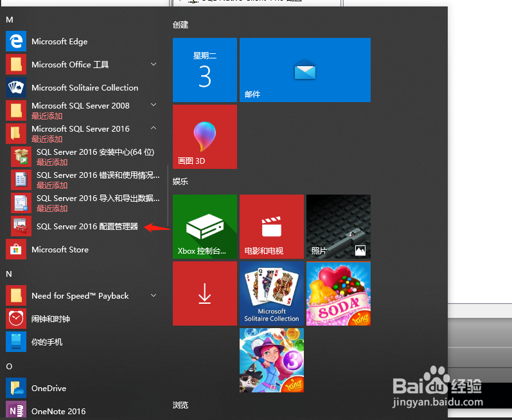Screen dimensions: 512x420
Task: Open the 照片 photos tile
Action: point(339,227)
